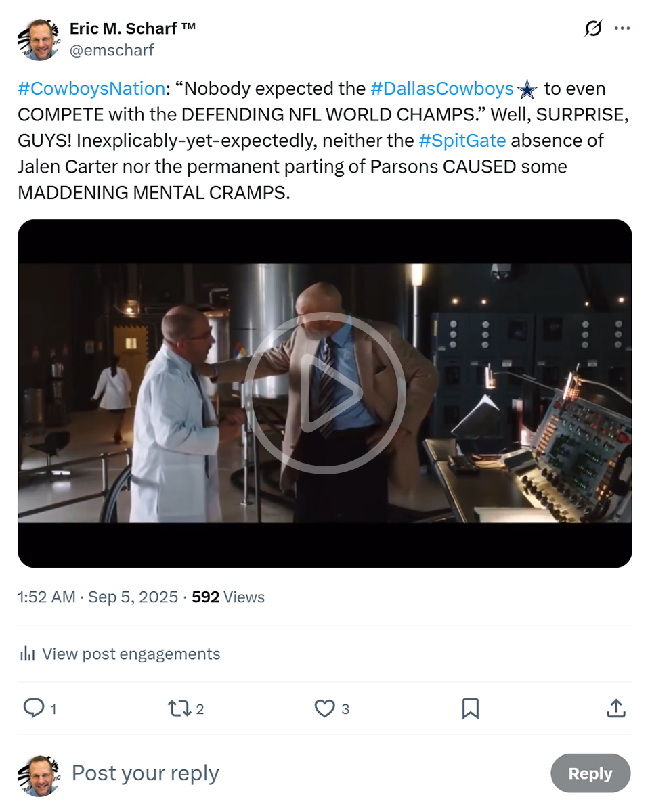Click your avatar beside the reply box

click(x=39, y=775)
